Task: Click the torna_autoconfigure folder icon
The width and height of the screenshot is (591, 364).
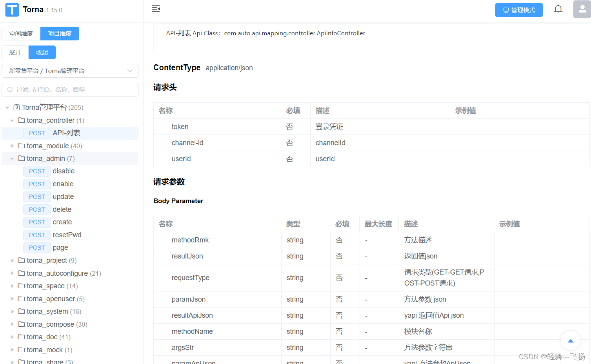Action: tap(22, 273)
